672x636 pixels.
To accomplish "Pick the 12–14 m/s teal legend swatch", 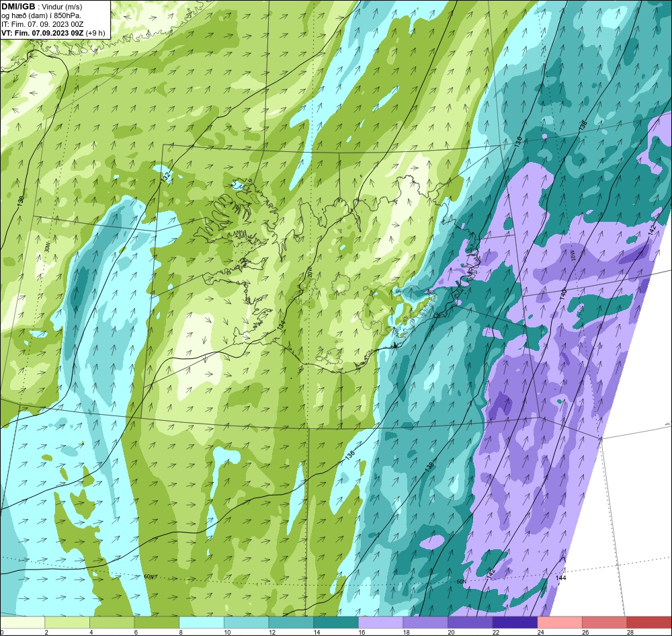I will [291, 623].
